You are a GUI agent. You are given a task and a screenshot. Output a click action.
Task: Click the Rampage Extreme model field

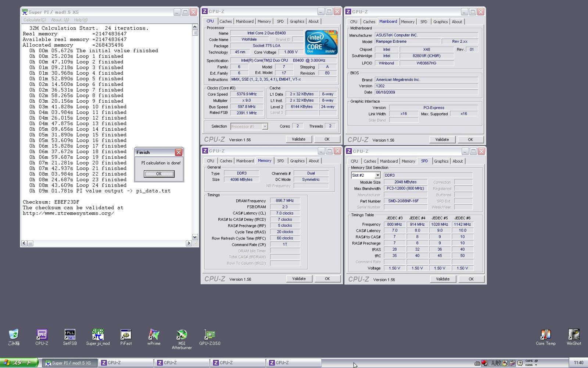click(407, 42)
